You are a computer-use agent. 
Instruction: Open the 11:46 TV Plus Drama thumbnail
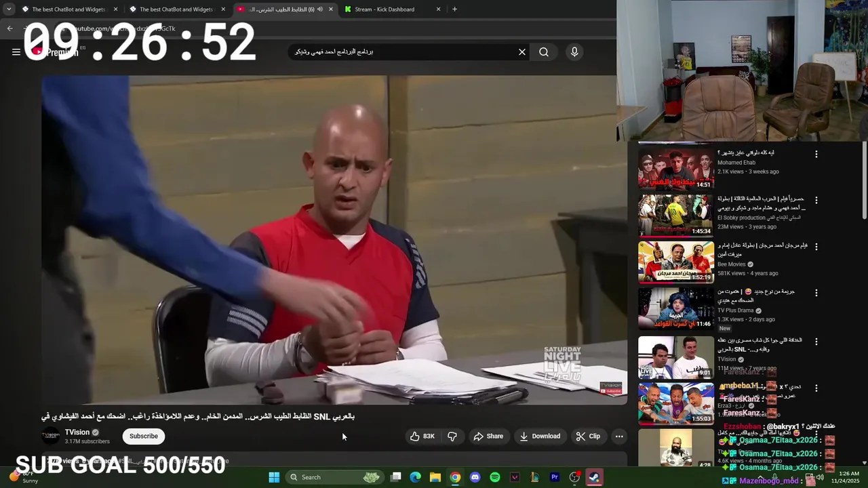point(676,308)
